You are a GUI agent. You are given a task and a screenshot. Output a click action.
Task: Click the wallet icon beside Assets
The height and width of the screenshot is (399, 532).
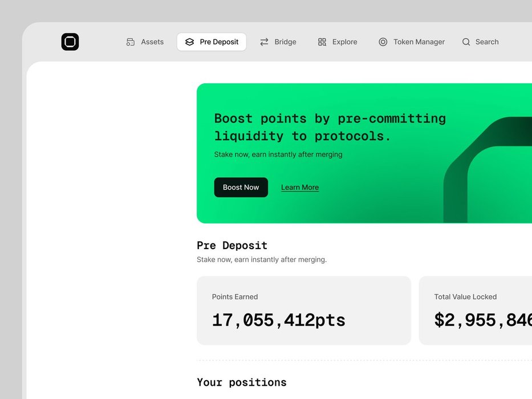coord(131,42)
